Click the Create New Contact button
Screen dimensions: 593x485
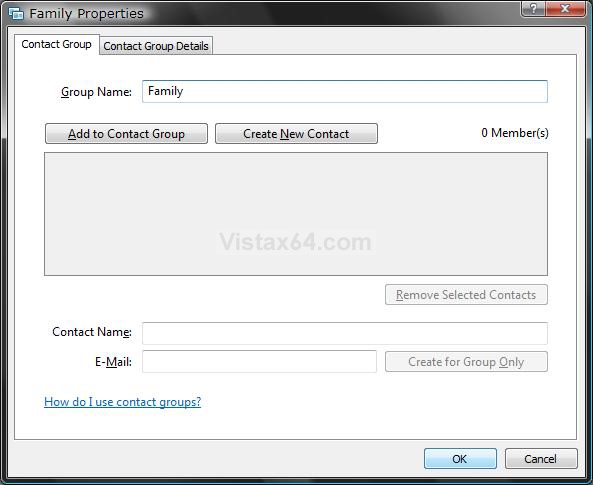pos(296,134)
